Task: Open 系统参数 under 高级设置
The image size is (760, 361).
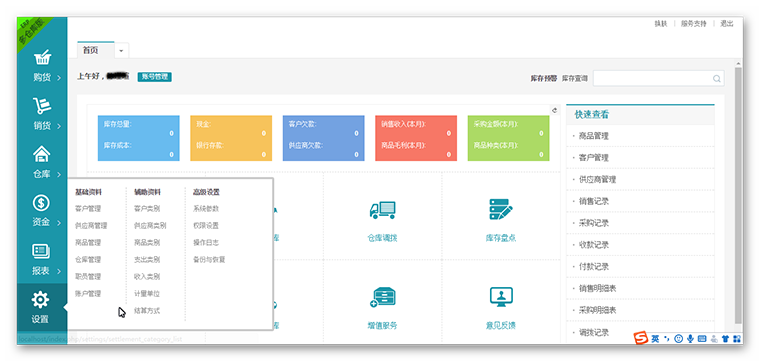Action: pyautogui.click(x=206, y=209)
